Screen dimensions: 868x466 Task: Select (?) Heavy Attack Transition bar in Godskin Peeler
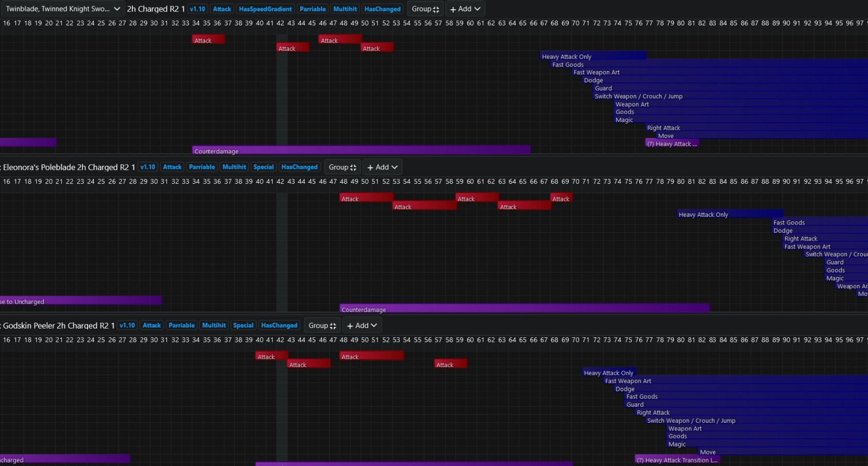[677, 460]
